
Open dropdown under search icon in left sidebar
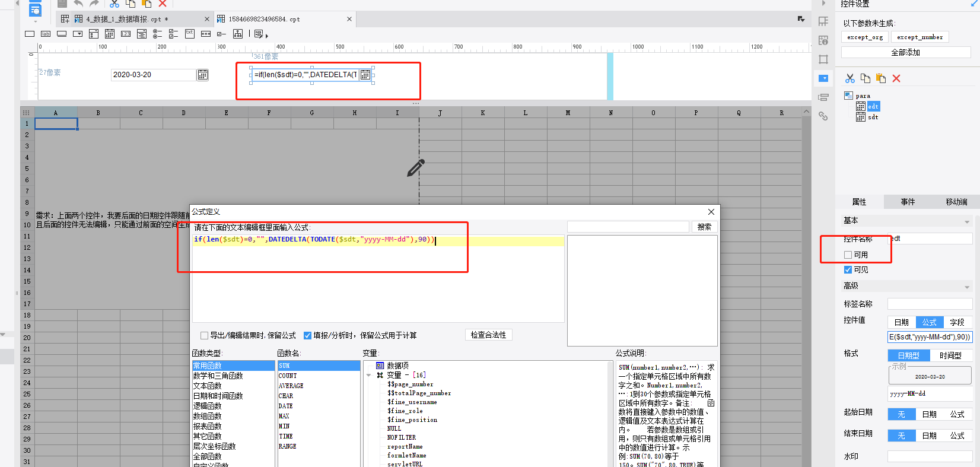(36, 21)
